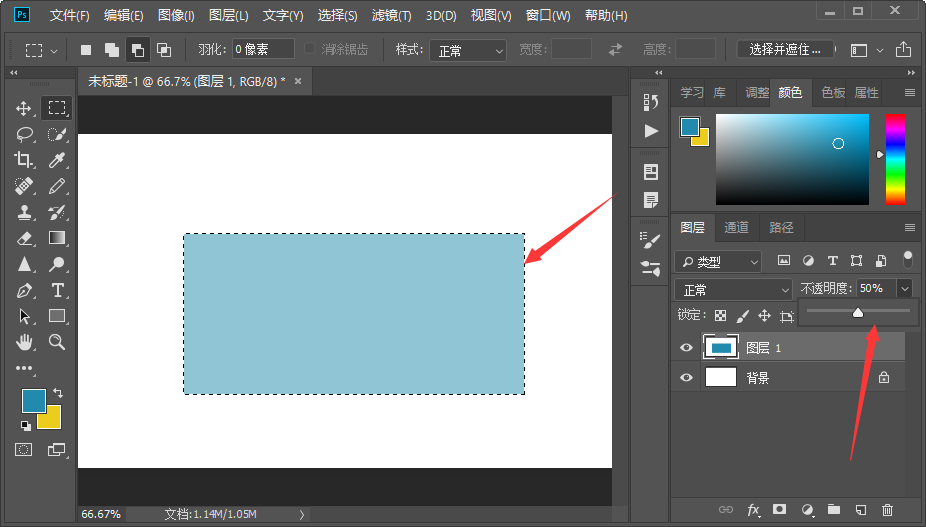This screenshot has width=926, height=527.
Task: Choose New Selection mode in options bar
Action: pyautogui.click(x=86, y=50)
